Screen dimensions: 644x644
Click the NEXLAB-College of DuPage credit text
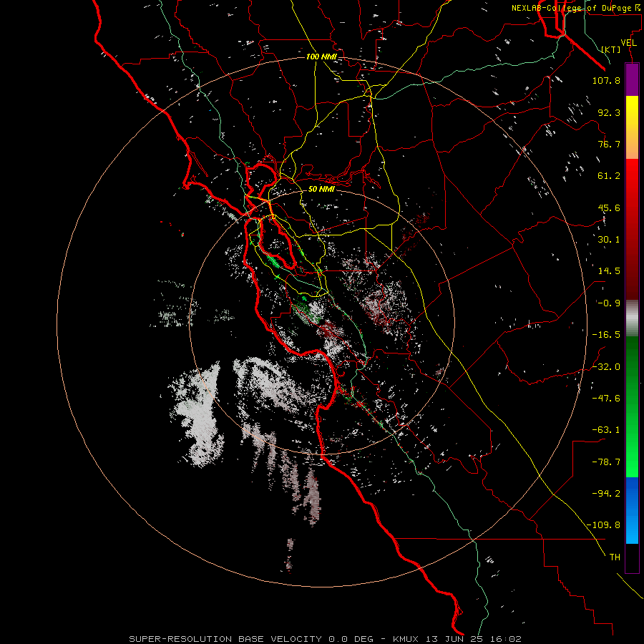point(575,8)
